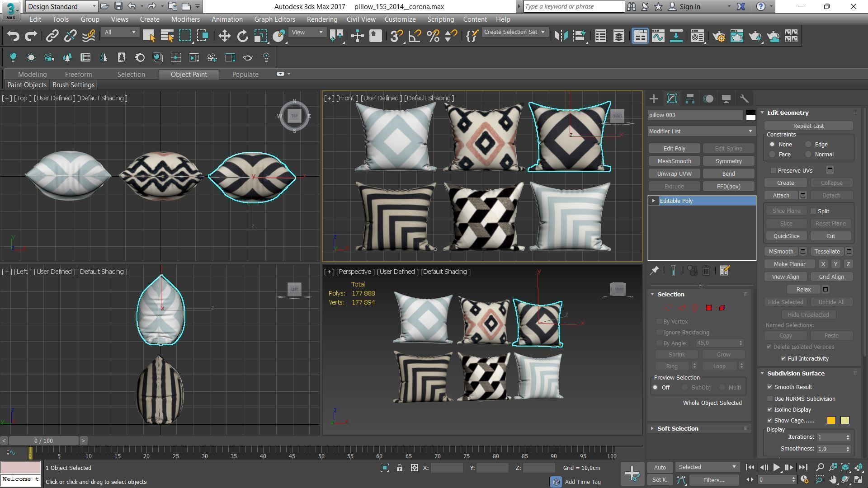The image size is (868, 488).
Task: Click the Unwrap UVW button
Action: point(674,174)
